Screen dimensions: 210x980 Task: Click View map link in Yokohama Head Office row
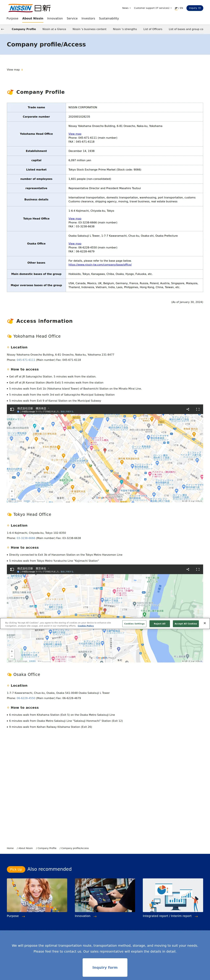click(75, 134)
